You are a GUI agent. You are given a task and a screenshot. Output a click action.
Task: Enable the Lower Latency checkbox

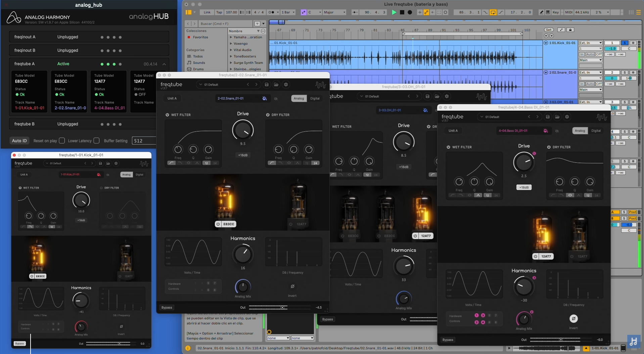click(x=96, y=141)
